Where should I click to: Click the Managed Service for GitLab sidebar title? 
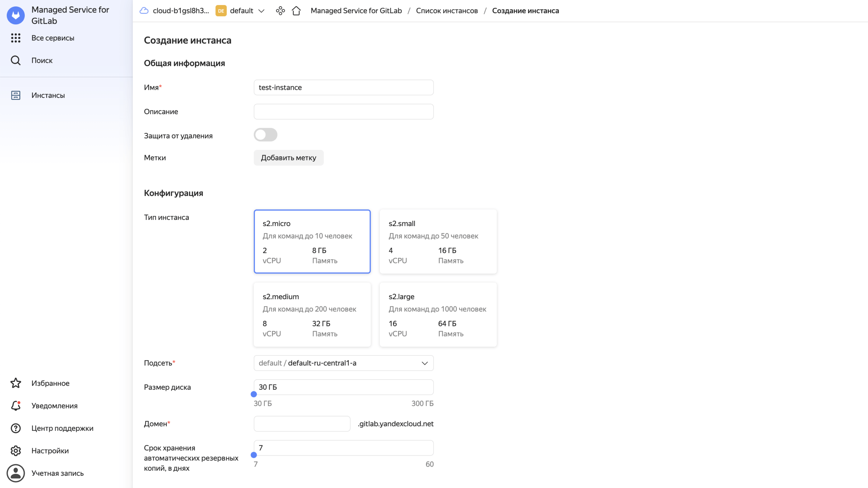70,15
